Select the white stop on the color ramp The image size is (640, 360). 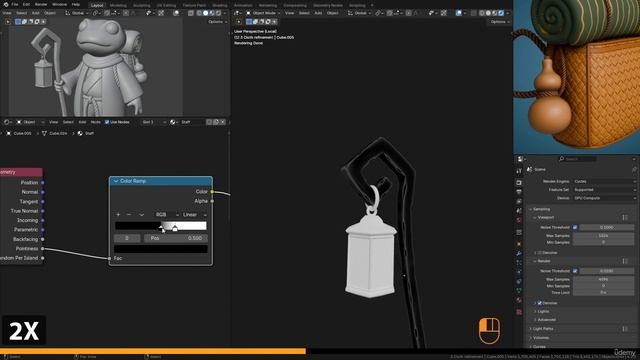[175, 228]
